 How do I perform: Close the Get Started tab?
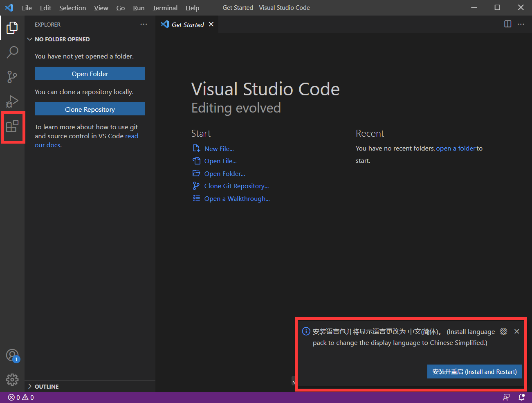[211, 24]
